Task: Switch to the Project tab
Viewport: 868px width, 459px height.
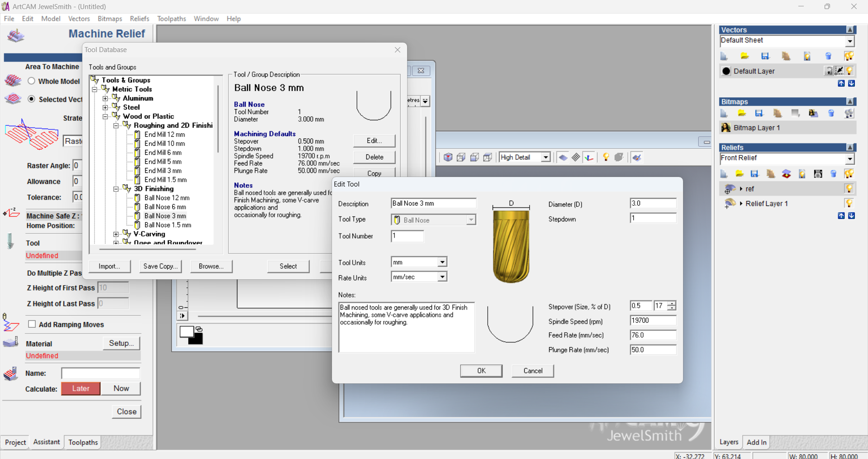Action: coord(15,442)
